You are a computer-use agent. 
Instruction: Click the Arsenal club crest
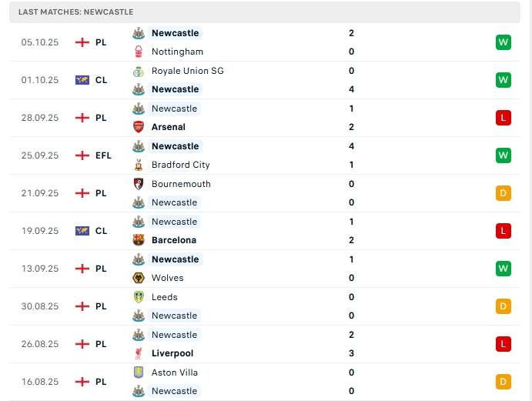click(139, 127)
